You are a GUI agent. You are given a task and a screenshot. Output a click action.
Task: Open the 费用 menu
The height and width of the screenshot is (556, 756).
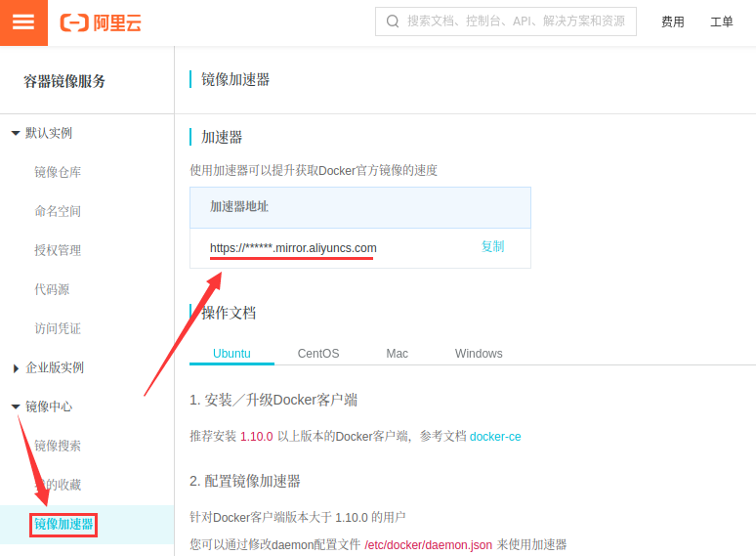tap(673, 21)
